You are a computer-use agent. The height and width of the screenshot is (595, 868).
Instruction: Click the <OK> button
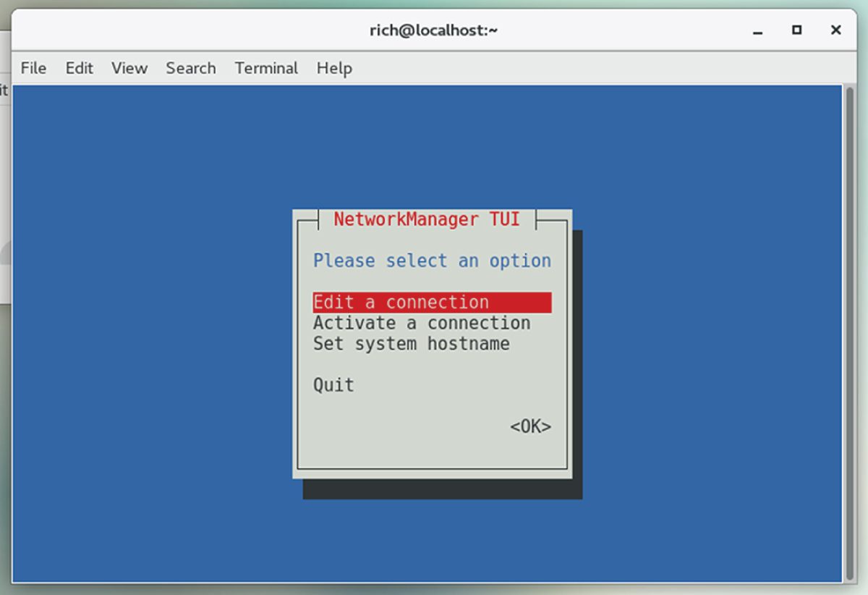(x=530, y=427)
